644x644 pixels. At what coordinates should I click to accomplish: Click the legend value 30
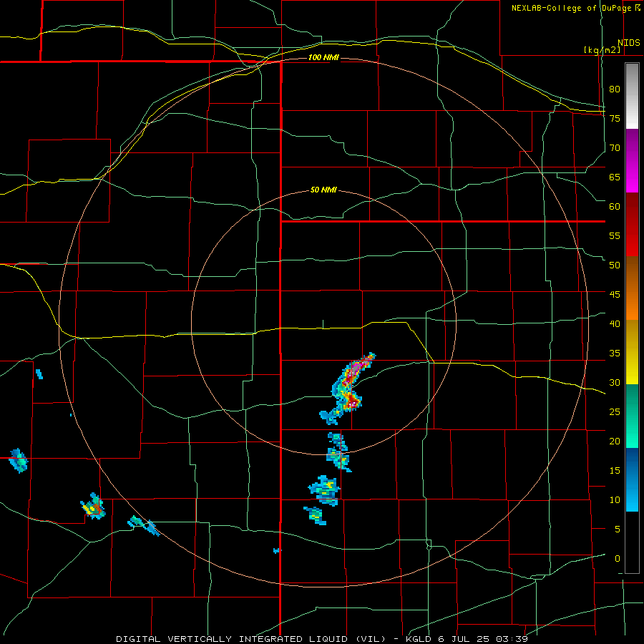pos(615,383)
